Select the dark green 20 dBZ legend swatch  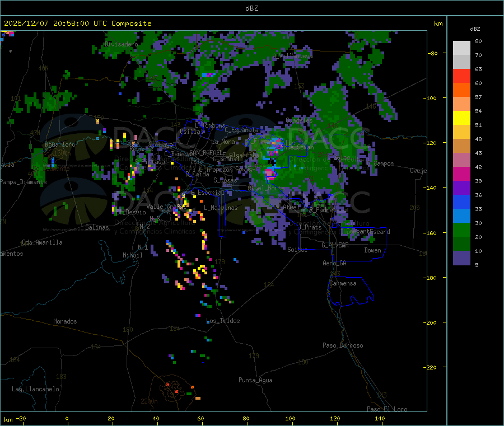pos(461,244)
